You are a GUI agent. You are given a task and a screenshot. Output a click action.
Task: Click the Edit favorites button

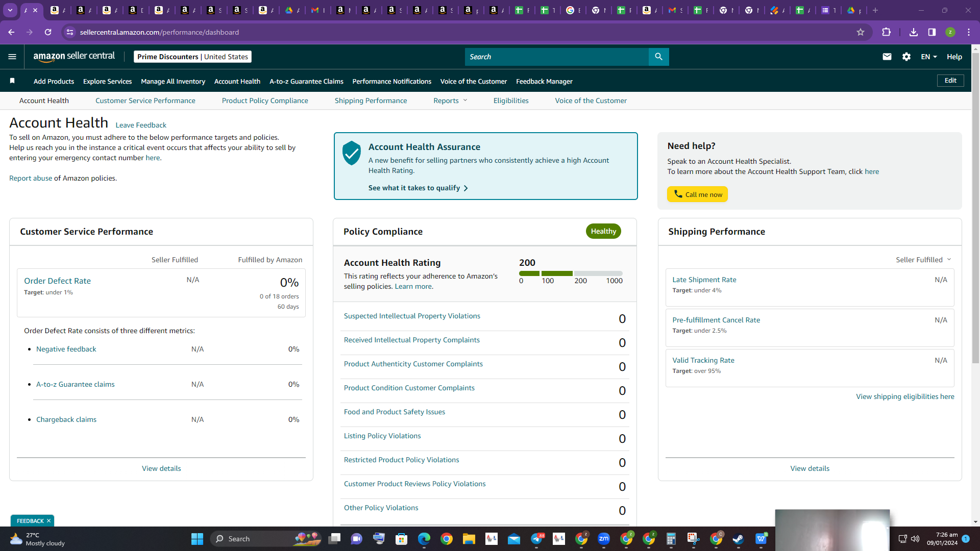pos(950,81)
